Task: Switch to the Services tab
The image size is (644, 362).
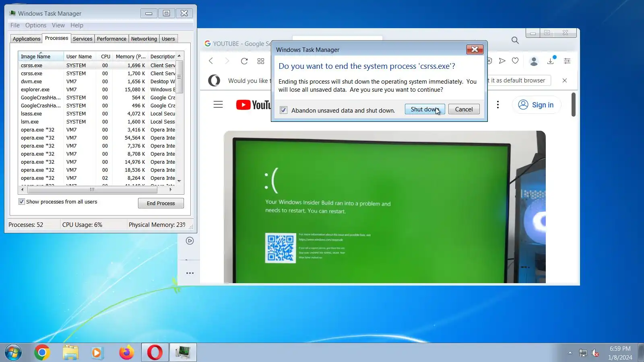Action: [83, 39]
